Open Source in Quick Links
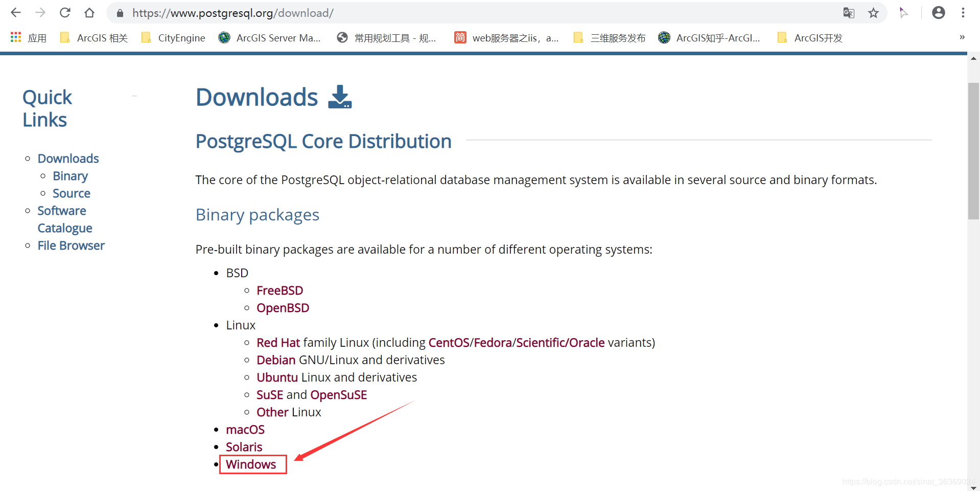 coord(72,193)
